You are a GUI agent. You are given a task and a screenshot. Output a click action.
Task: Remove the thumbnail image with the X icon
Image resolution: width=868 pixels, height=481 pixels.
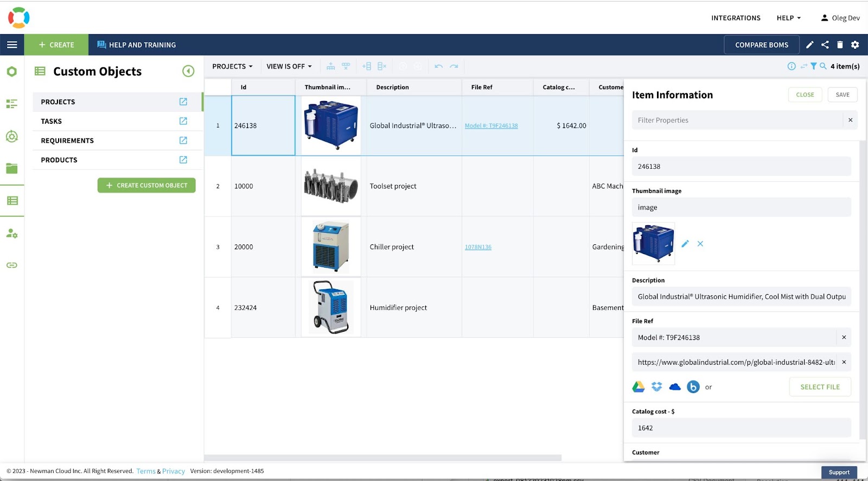(x=700, y=244)
